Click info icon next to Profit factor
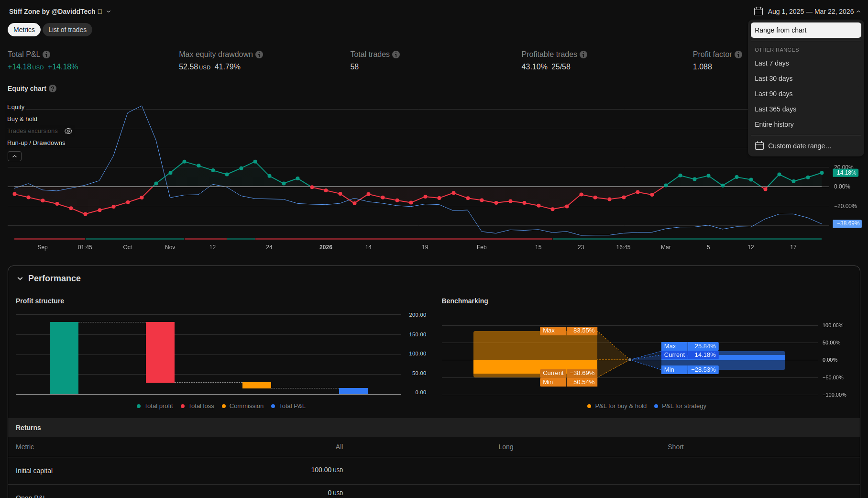Image resolution: width=868 pixels, height=498 pixels. tap(738, 55)
